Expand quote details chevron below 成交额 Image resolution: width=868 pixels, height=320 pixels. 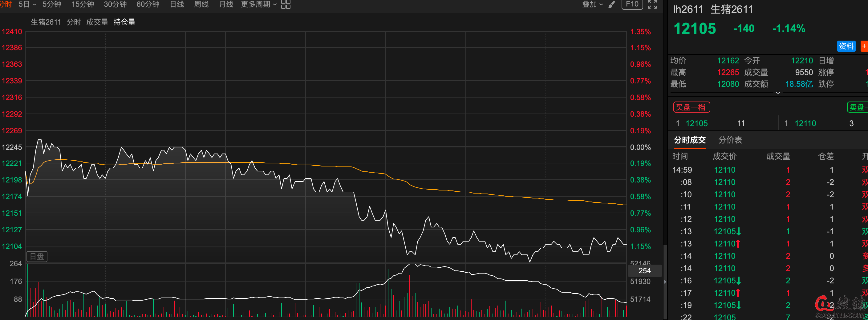tap(778, 93)
